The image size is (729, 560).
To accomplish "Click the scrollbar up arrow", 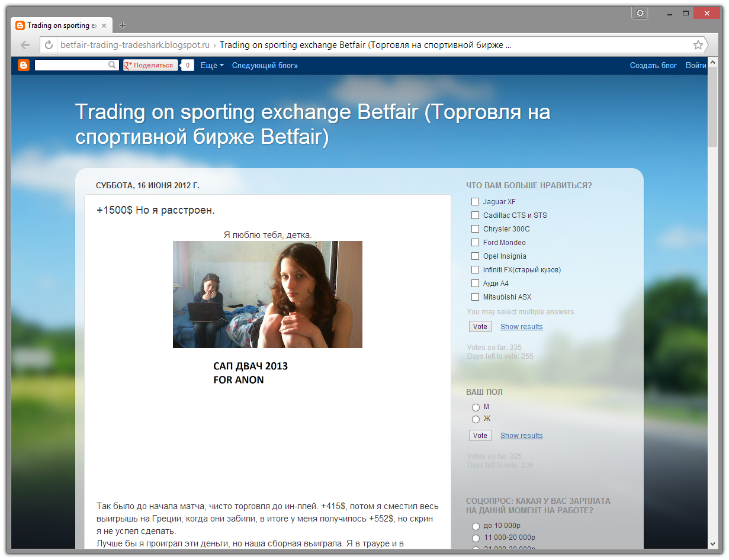I will pos(712,62).
